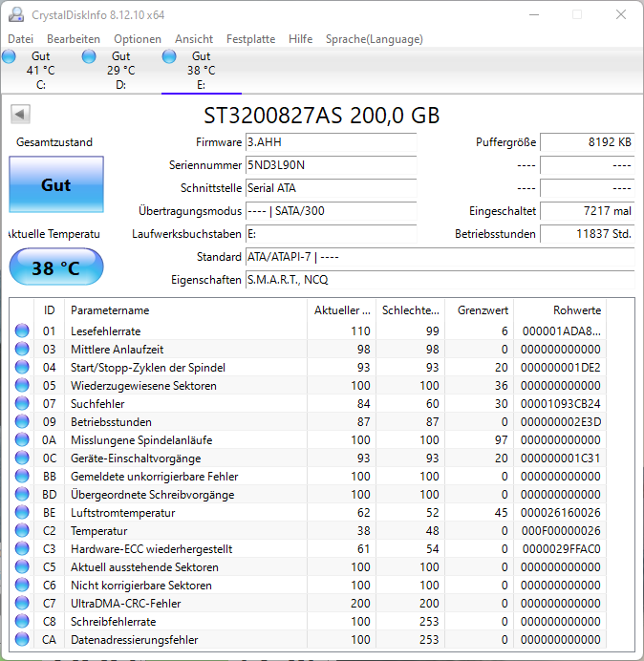
Task: Open the Ansicht menu
Action: (x=194, y=39)
